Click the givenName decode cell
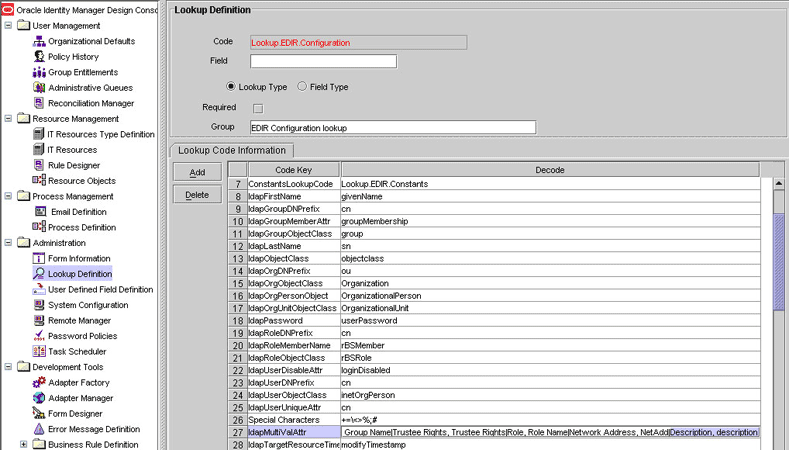This screenshot has width=789, height=450. coord(550,196)
